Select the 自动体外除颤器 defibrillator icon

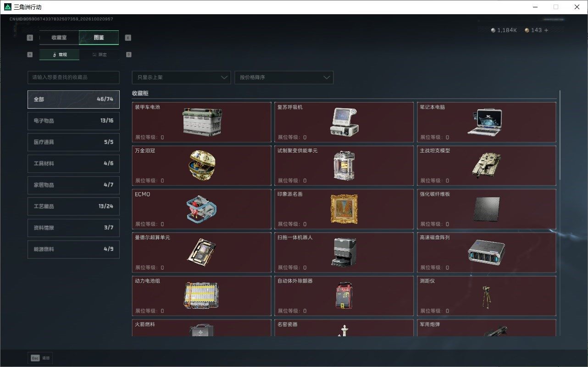[344, 295]
